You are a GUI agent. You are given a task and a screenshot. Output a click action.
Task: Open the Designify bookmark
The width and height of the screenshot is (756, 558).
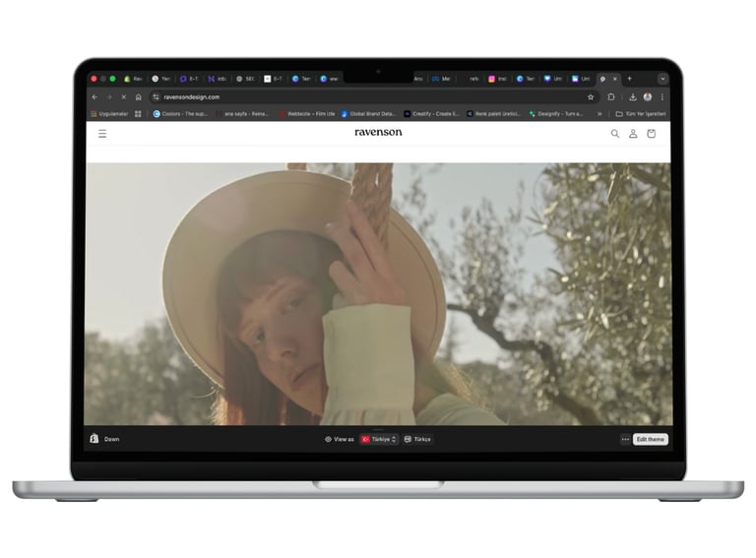(556, 114)
